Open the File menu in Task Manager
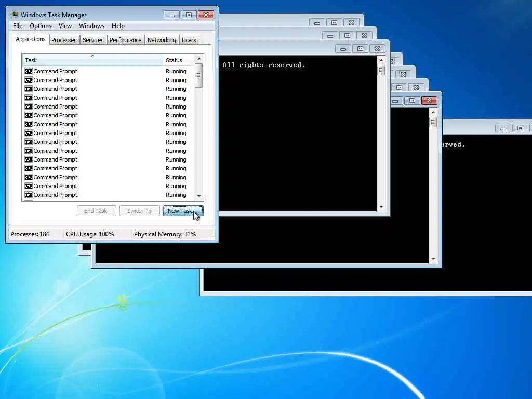 tap(18, 26)
